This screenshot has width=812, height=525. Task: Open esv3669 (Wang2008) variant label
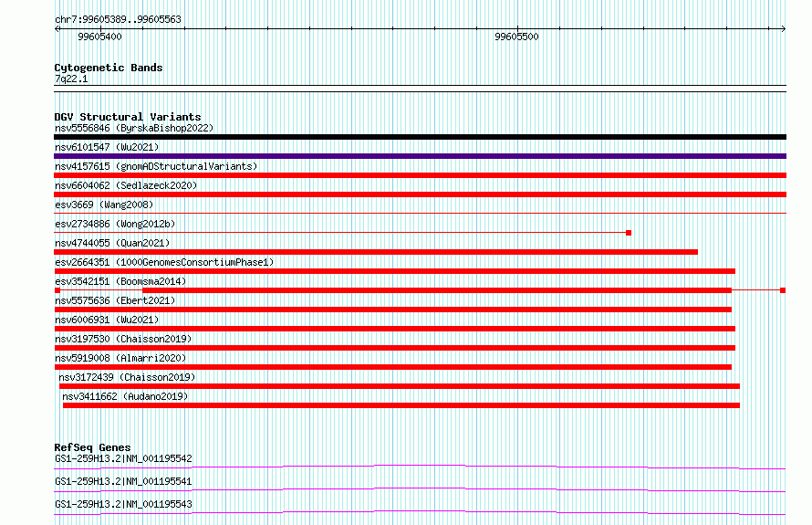coord(104,205)
